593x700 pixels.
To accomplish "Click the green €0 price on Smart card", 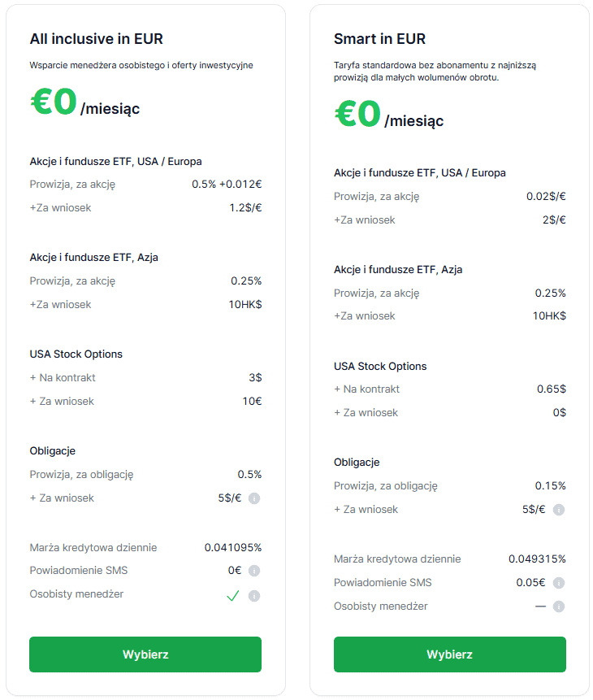I will 357,116.
